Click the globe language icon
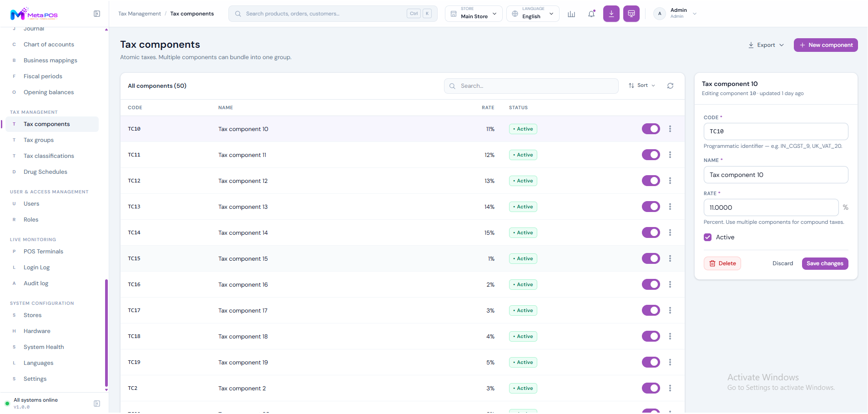Viewport: 868px width, 414px height. point(515,14)
